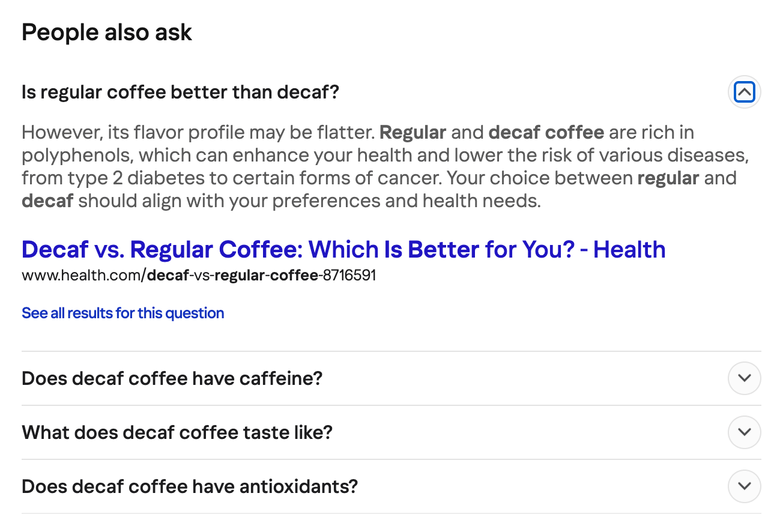Screen dimensions: 777x532
Task: Click the bold word 'Regular' in the snippet
Action: pos(413,132)
